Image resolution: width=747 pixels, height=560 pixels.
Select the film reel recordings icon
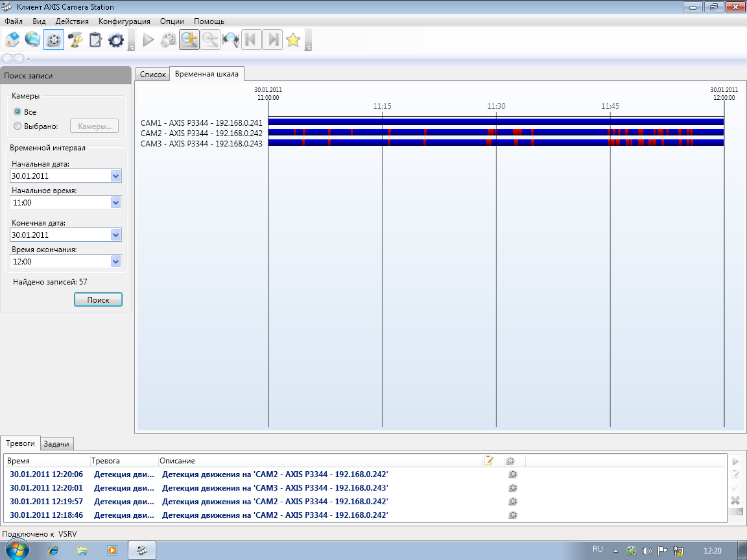click(x=54, y=40)
